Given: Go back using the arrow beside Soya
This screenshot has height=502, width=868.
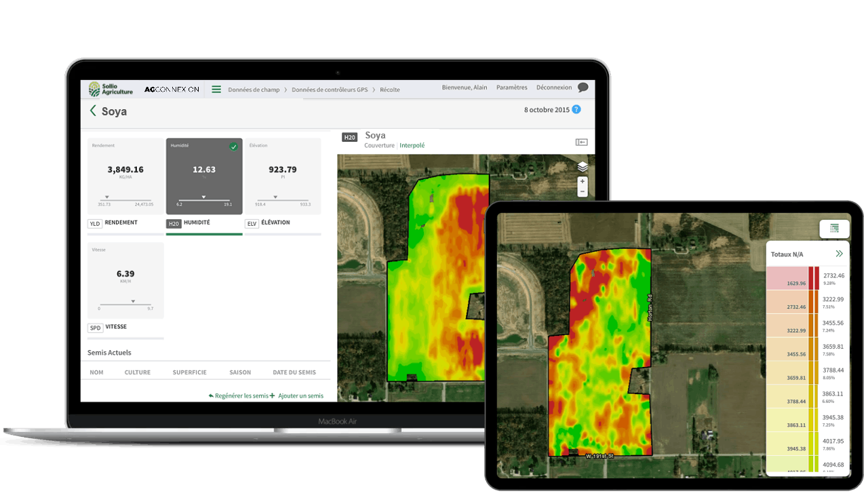Looking at the screenshot, I should (x=93, y=111).
